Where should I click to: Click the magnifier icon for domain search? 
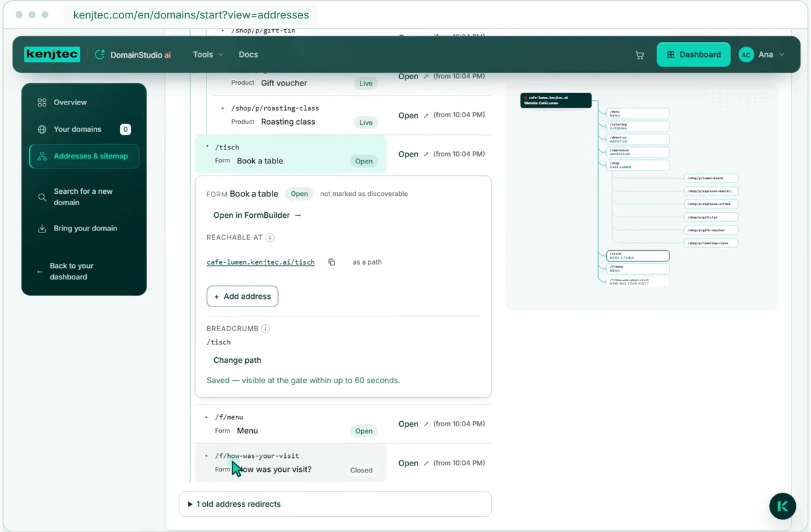(x=42, y=197)
